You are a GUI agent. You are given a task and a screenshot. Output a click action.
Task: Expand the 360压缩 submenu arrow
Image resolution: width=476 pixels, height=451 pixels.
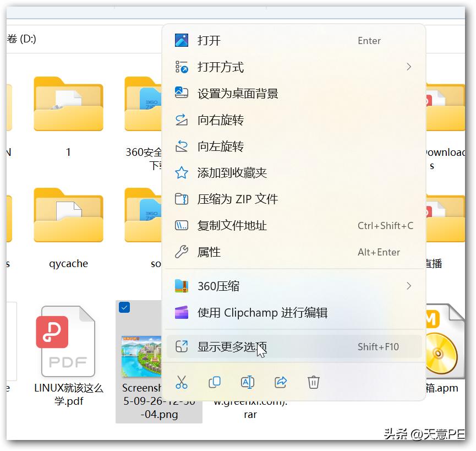point(409,286)
